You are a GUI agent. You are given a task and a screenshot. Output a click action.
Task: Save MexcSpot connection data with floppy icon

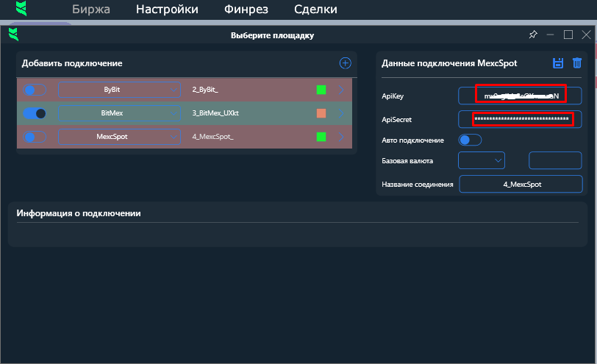pyautogui.click(x=558, y=63)
